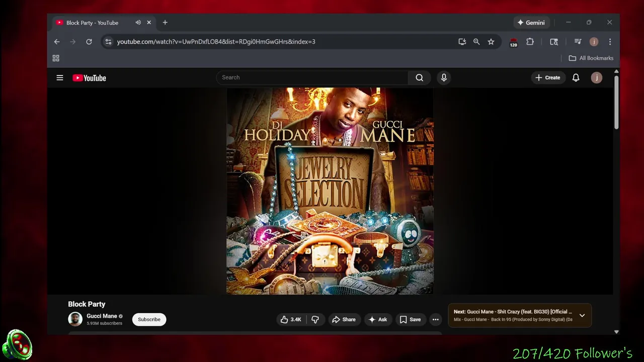Click the Next: Gucci Mane - Shit Crazy text
Screen dimensions: 644x362
tap(513, 312)
